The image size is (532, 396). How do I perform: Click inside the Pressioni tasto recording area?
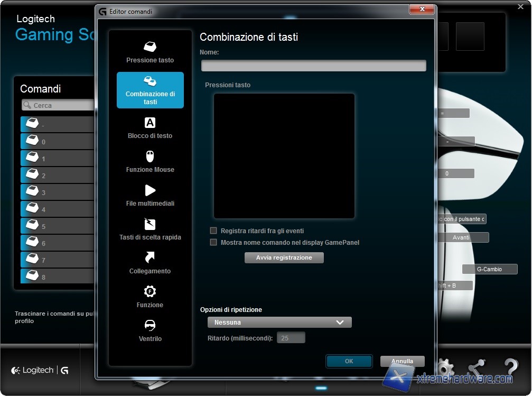[284, 156]
